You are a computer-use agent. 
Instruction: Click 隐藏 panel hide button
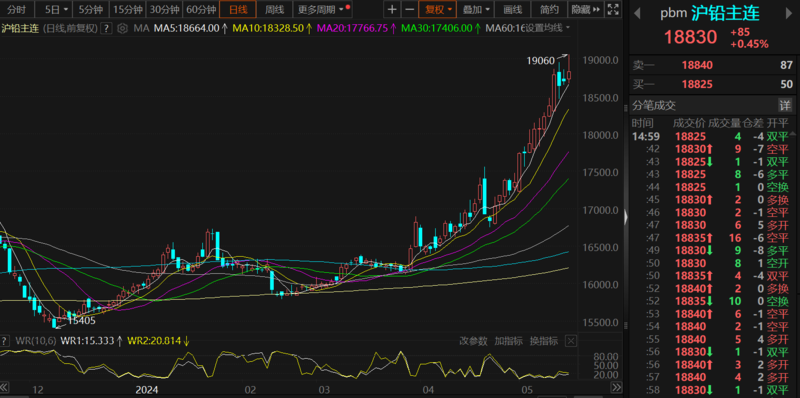[585, 9]
